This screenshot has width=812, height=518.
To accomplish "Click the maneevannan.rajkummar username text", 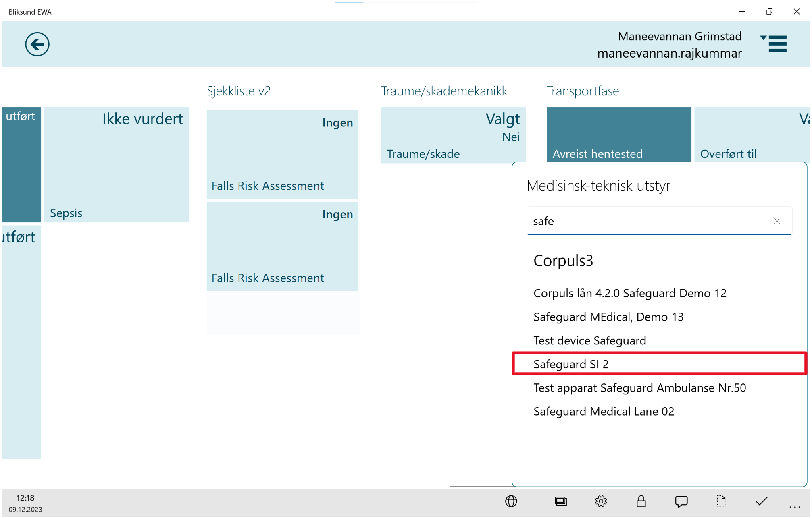I will tap(669, 53).
